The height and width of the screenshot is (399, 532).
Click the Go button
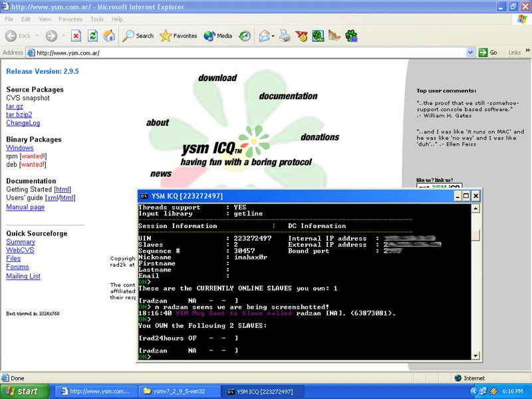point(488,53)
